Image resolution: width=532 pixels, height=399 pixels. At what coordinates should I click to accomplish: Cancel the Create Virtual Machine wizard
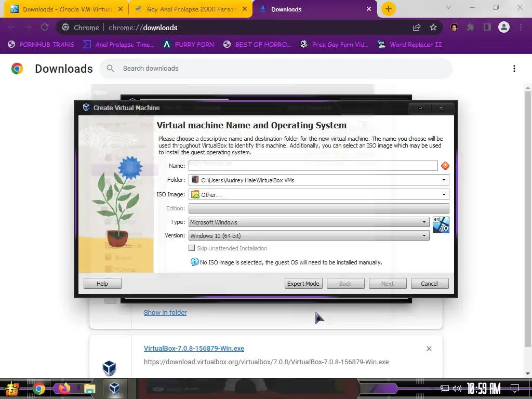430,284
